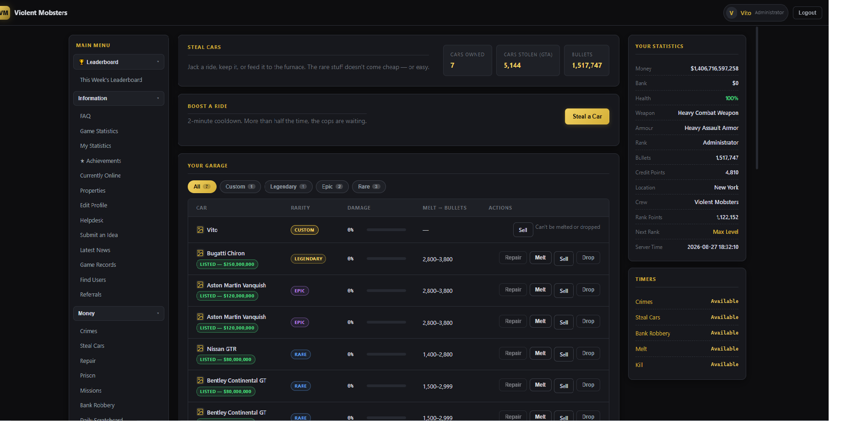Click Steal Cars in the Timers panel

(x=648, y=318)
